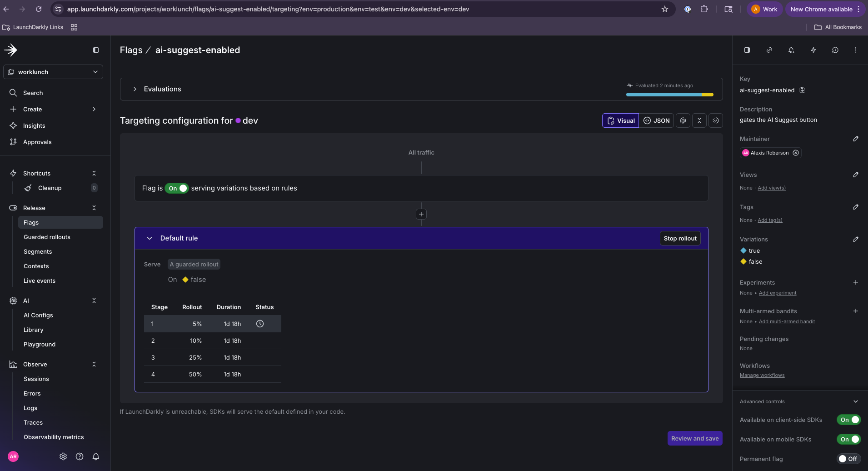Open the flag overflow menu

[856, 50]
